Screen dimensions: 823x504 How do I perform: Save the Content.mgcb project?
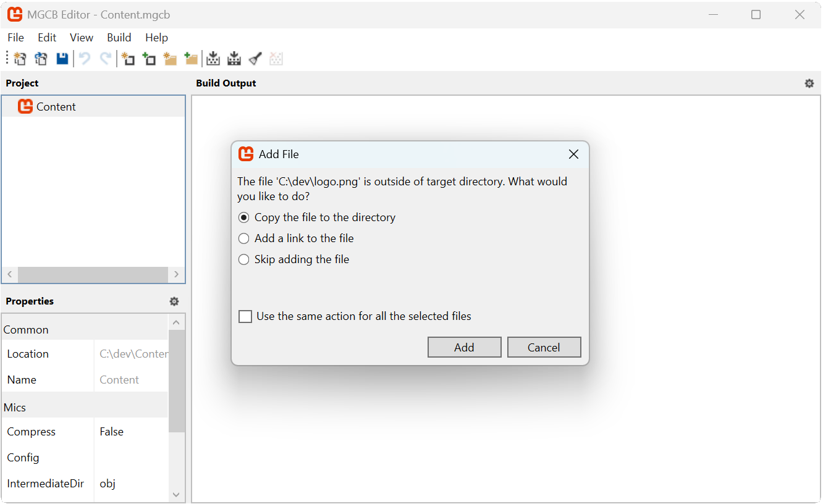(x=62, y=58)
